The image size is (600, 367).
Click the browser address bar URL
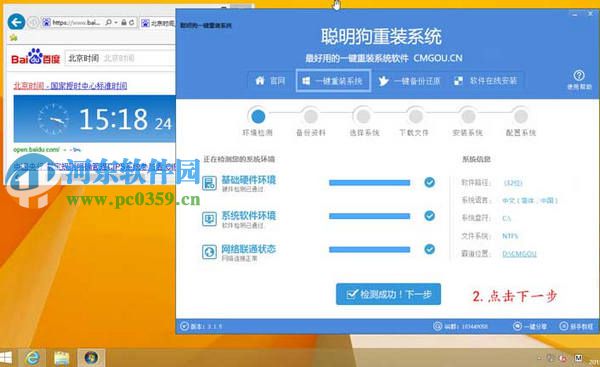pyautogui.click(x=76, y=23)
